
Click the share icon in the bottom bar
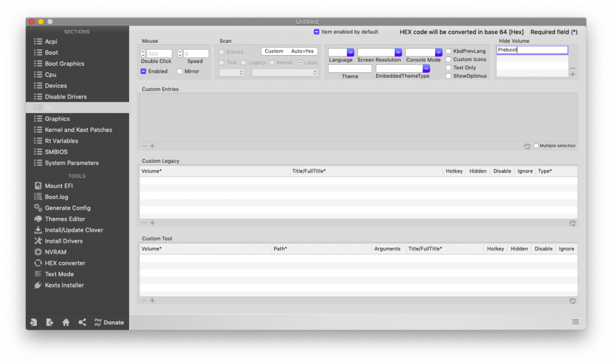[82, 322]
